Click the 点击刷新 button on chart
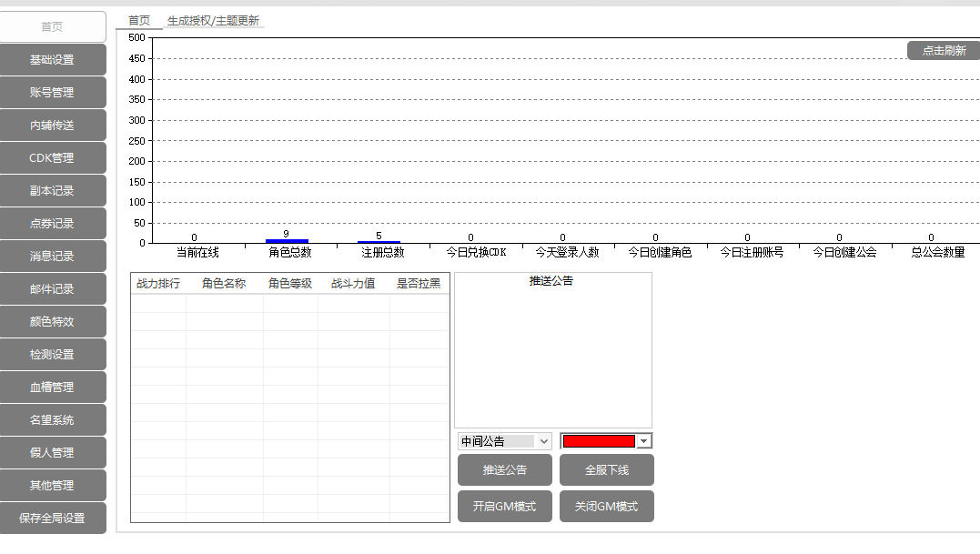The image size is (980, 554). point(943,51)
